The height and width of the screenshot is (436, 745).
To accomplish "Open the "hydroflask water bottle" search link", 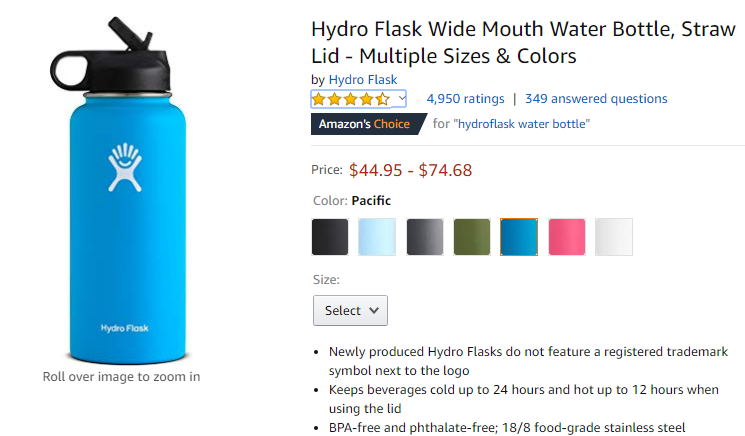I will (522, 124).
